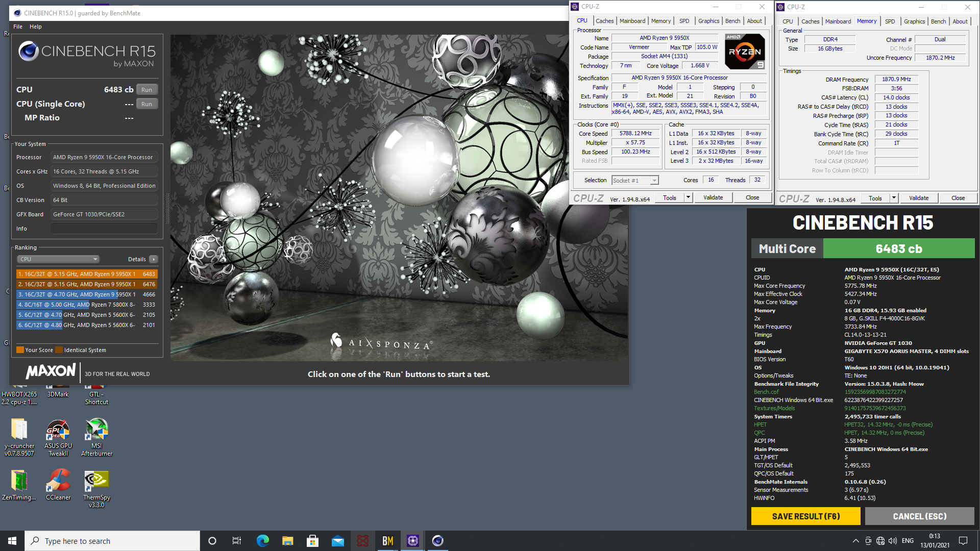Screen dimensions: 980x551
Task: Click Close button in left CPU-Z window
Action: point(752,197)
